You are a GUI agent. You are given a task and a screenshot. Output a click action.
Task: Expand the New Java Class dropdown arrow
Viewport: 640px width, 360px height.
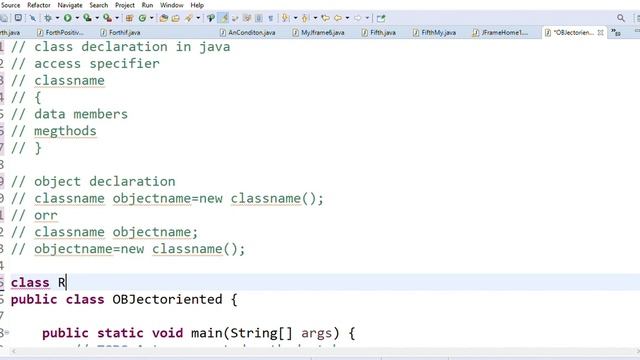tap(151, 18)
